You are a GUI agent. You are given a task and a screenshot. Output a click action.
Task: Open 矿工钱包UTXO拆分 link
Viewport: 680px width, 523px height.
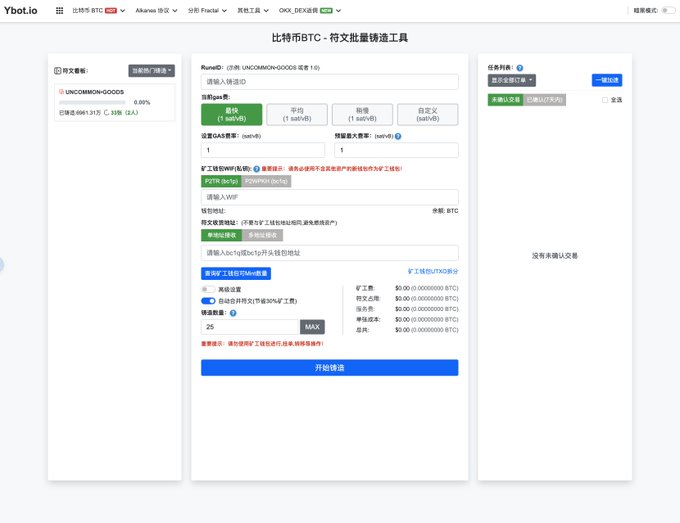pyautogui.click(x=433, y=271)
